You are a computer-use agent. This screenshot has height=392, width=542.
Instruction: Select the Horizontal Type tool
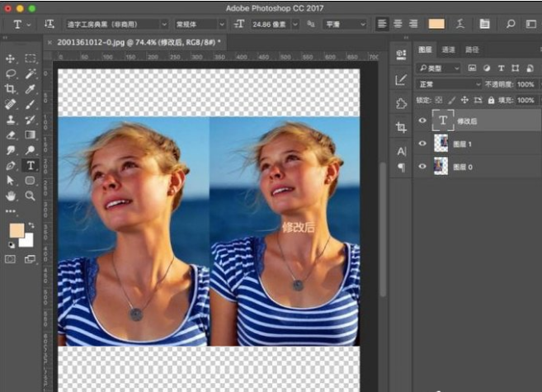point(31,165)
